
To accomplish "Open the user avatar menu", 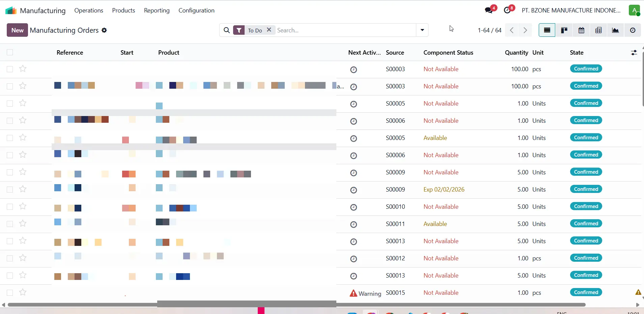I will point(634,10).
